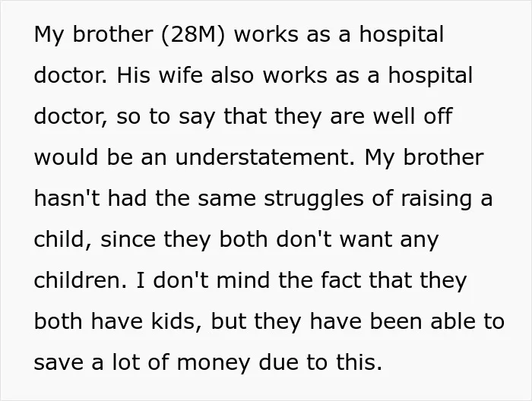Click the word "raising" in fifth line
Viewport: 532px width, 401px height.
tap(436, 199)
